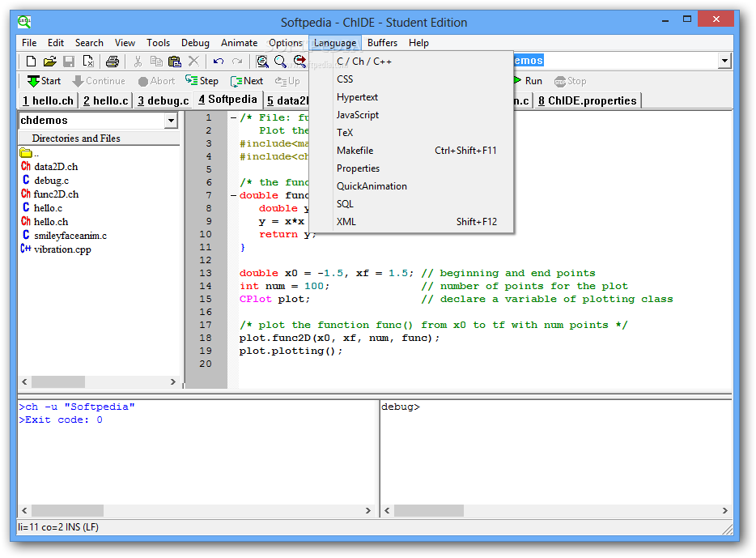The height and width of the screenshot is (558, 756).
Task: Run the program with Run button
Action: (528, 81)
